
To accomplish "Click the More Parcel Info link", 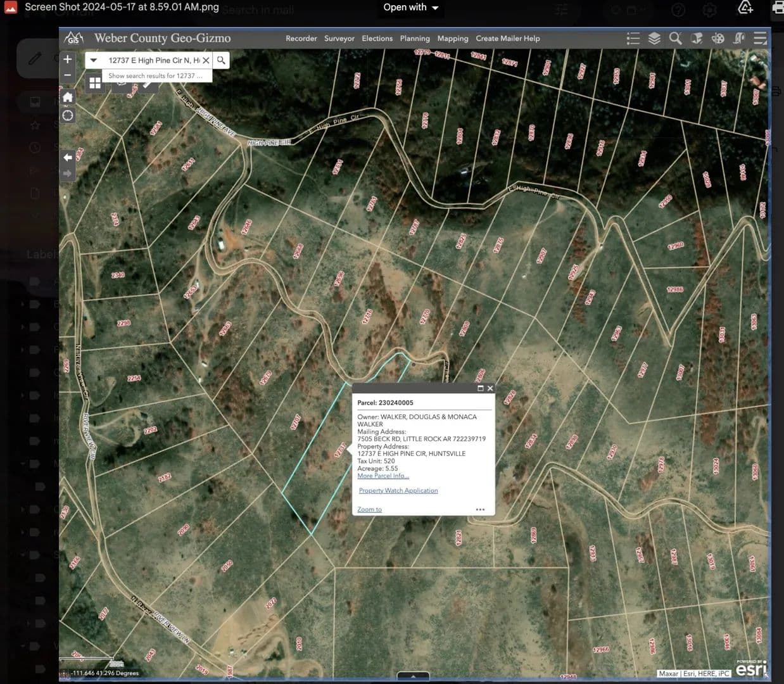I will click(383, 476).
